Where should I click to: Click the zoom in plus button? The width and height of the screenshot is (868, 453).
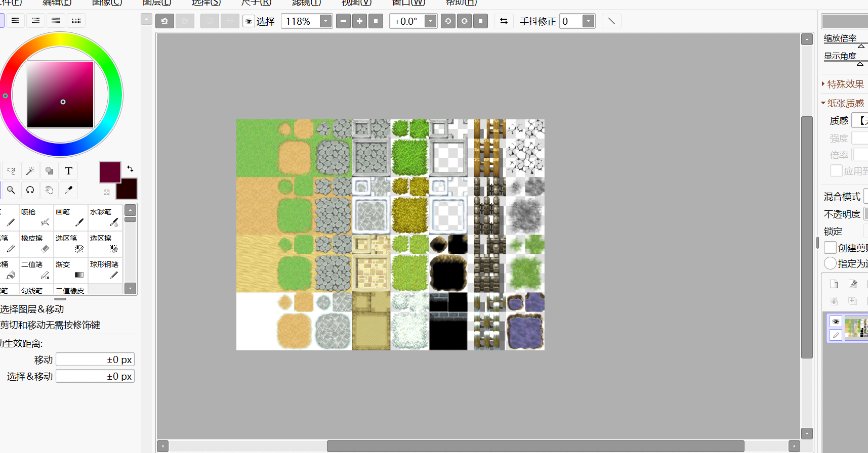pyautogui.click(x=359, y=21)
